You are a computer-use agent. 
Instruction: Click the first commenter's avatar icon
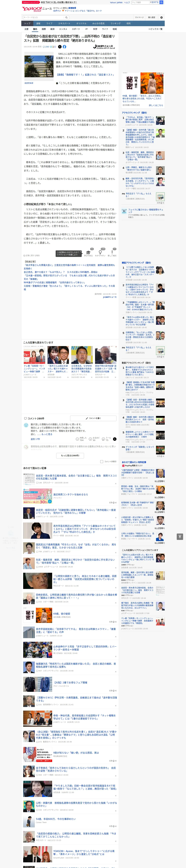(26, 425)
